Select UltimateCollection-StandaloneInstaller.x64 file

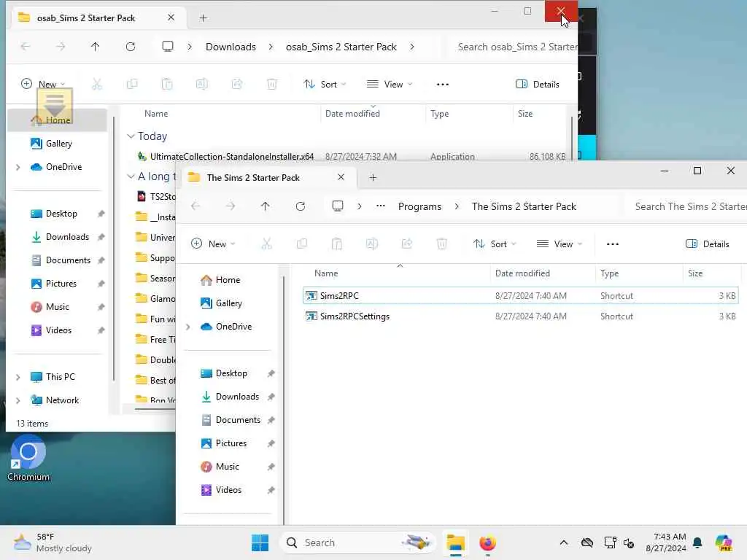click(x=351, y=157)
